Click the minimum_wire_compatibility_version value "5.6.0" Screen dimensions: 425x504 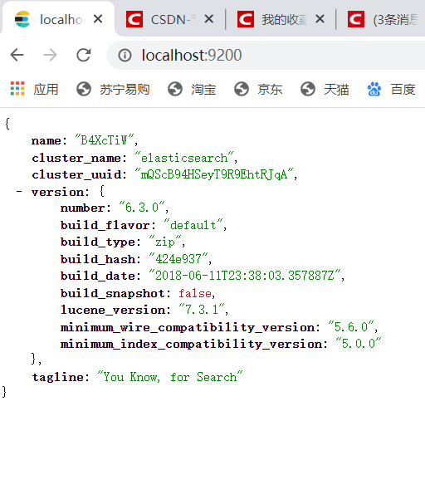[351, 326]
